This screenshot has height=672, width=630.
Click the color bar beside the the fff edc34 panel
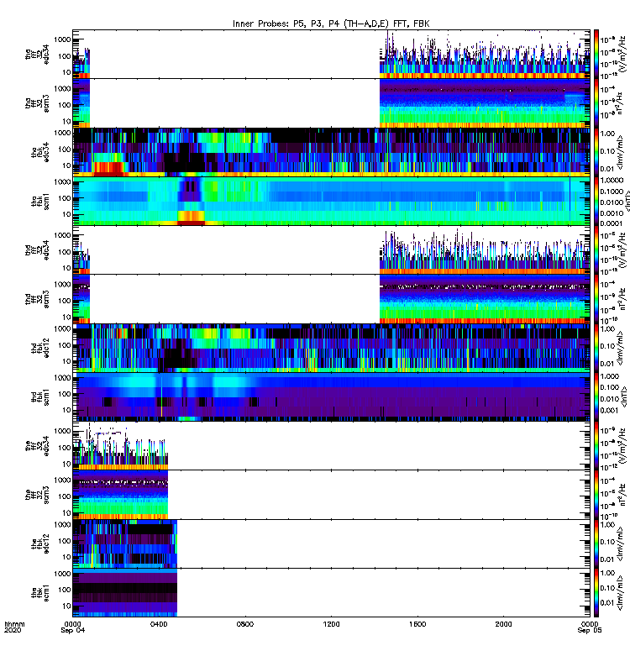pos(596,446)
